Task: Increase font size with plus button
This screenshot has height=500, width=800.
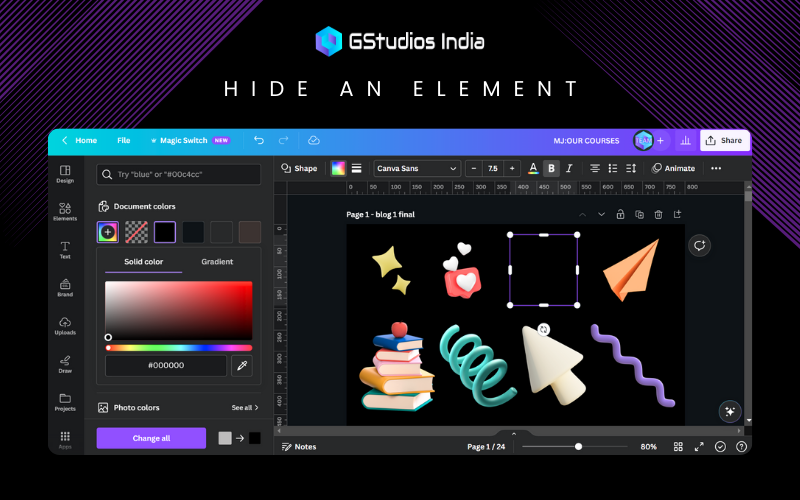Action: pos(512,168)
